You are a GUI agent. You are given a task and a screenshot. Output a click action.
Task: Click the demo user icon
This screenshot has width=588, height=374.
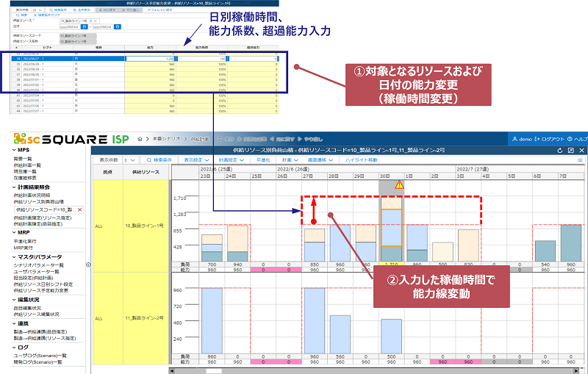click(514, 138)
